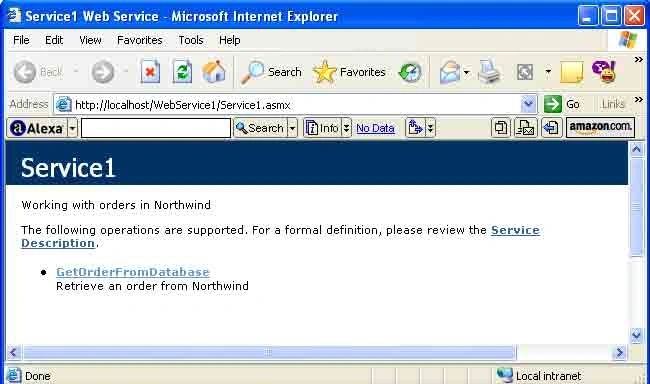Print the page with printer icon
650x384 pixels.
coord(489,72)
